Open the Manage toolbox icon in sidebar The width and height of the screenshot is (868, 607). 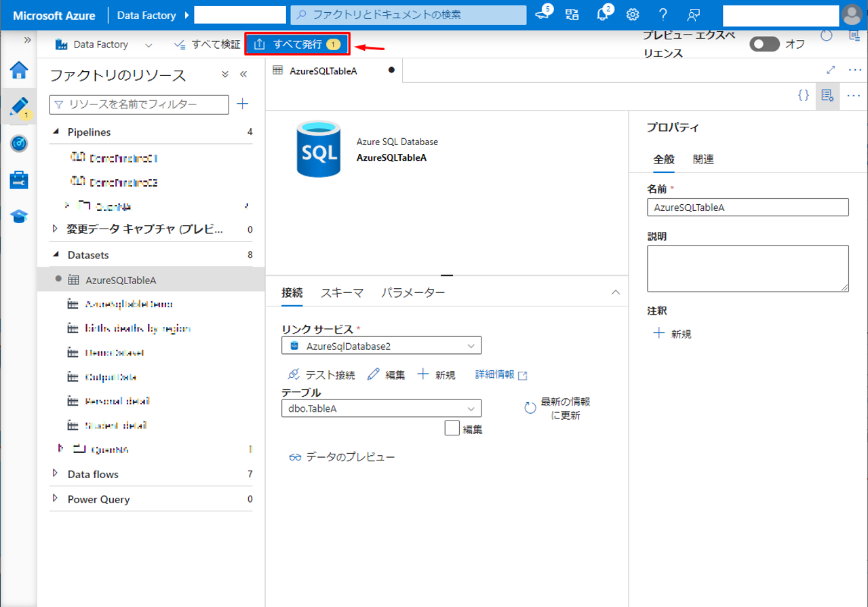(19, 180)
